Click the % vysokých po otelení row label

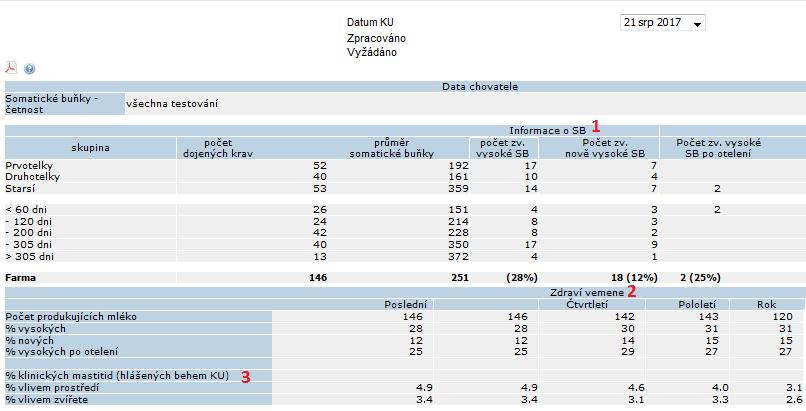[62, 352]
